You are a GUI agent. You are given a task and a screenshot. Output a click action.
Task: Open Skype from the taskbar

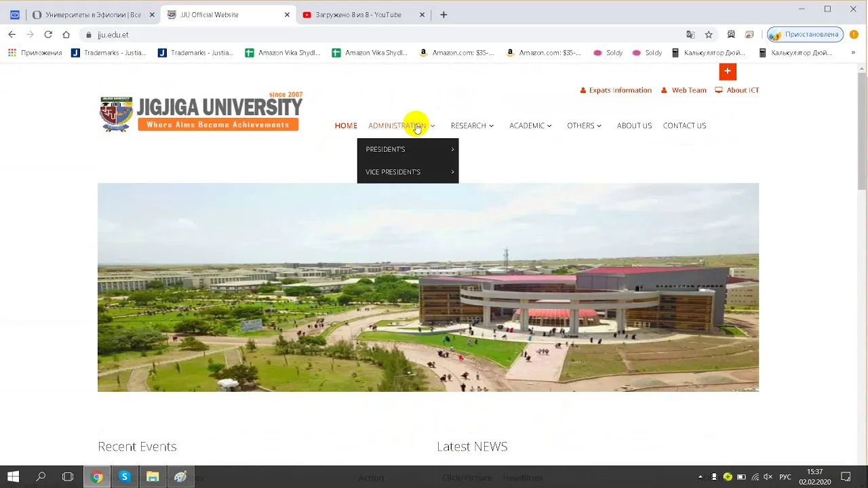coord(124,477)
